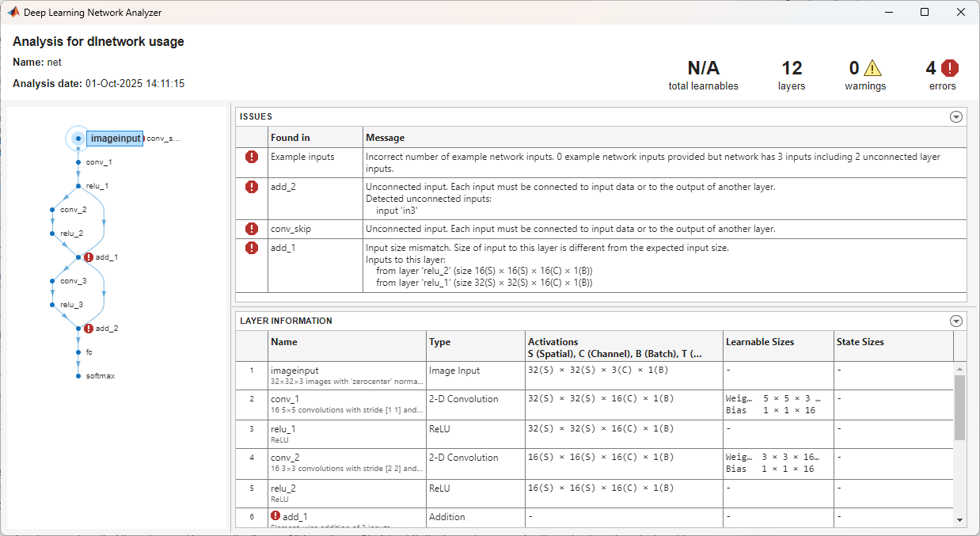
Task: Collapse the Layer Information panel arrow
Action: point(956,321)
